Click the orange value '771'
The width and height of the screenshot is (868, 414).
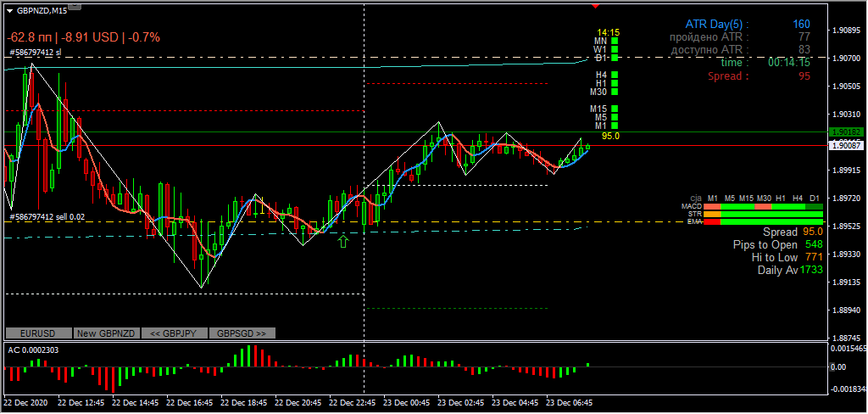coord(814,258)
